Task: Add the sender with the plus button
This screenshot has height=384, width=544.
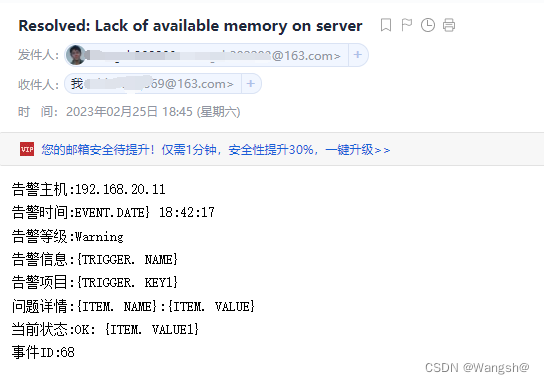Action: pyautogui.click(x=358, y=55)
